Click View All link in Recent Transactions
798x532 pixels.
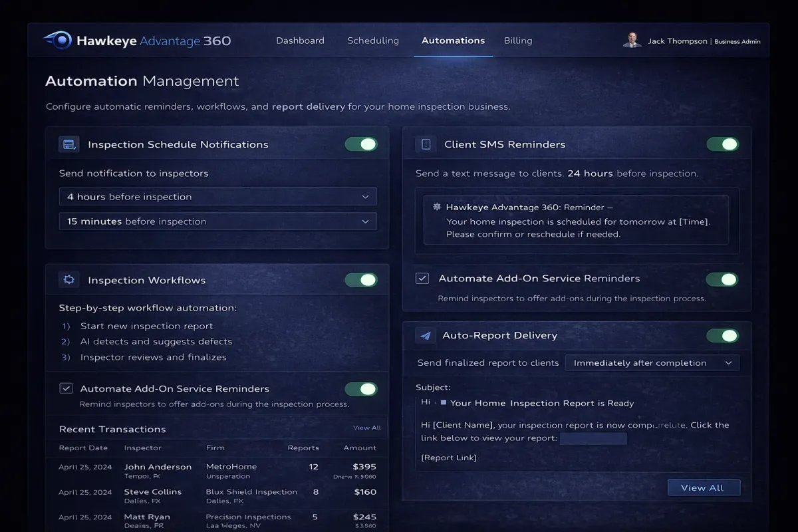(x=367, y=428)
